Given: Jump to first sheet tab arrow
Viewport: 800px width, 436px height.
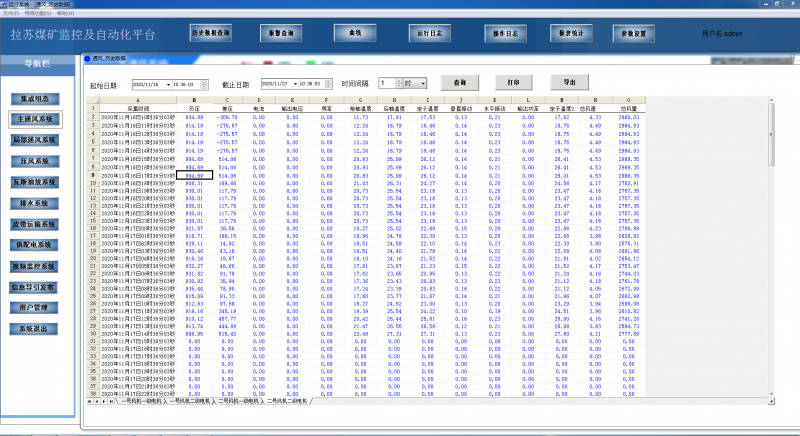Looking at the screenshot, I should [x=90, y=402].
